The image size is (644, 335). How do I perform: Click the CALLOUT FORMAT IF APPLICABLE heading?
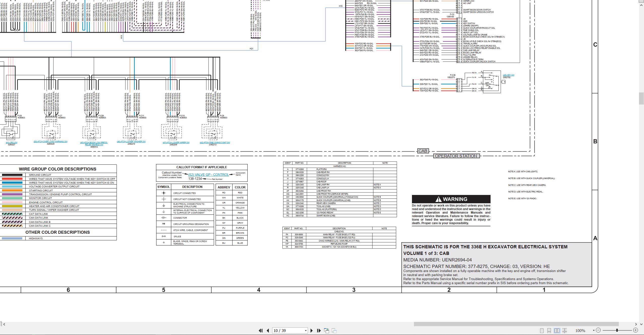pyautogui.click(x=202, y=167)
